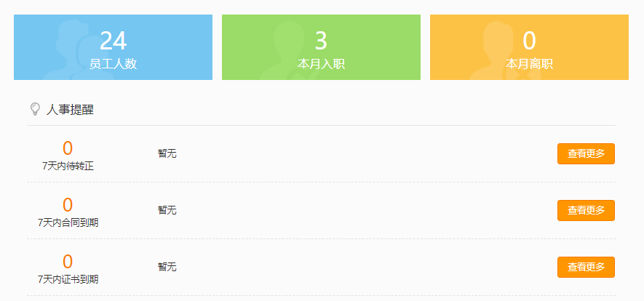The image size is (644, 301).
Task: Click the person silhouette in orange 本月离职 card
Action: (x=496, y=50)
